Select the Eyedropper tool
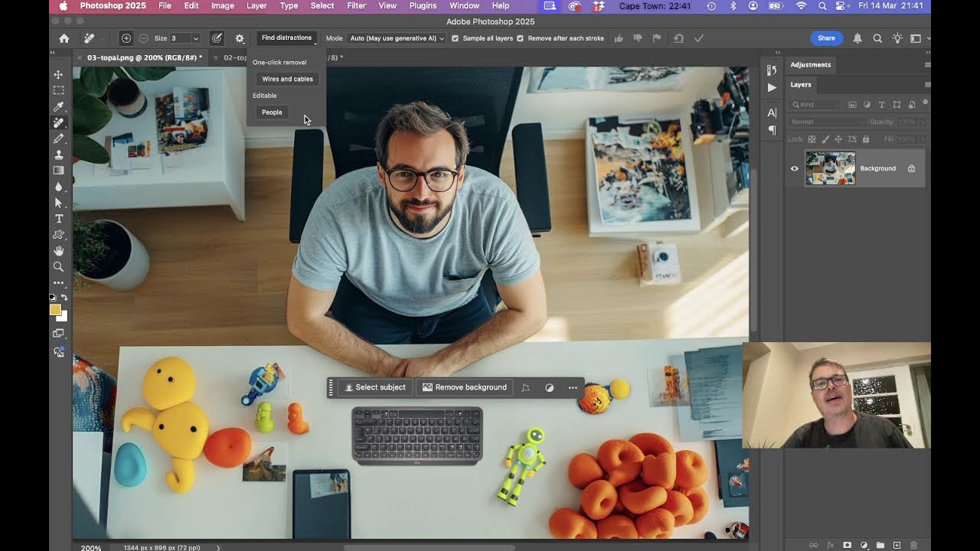980x551 pixels. point(58,106)
